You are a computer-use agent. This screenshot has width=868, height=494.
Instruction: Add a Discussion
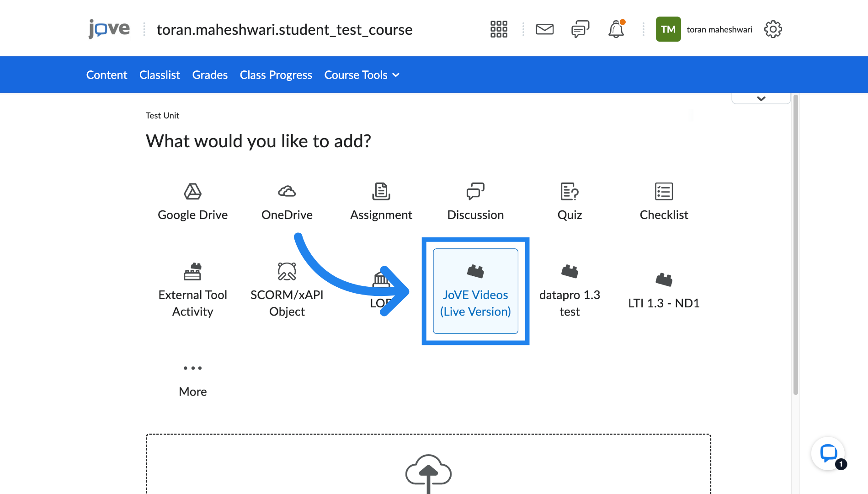coord(475,202)
